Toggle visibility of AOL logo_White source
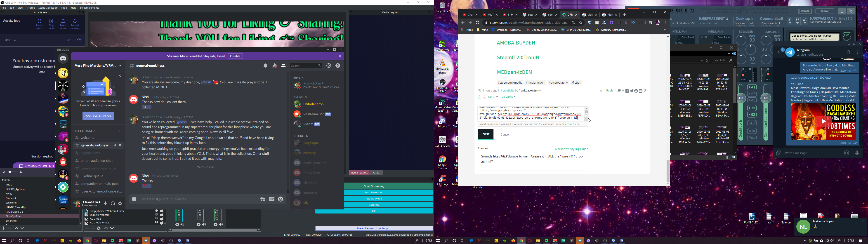Viewport: 868px width, 244px height. coord(156,223)
